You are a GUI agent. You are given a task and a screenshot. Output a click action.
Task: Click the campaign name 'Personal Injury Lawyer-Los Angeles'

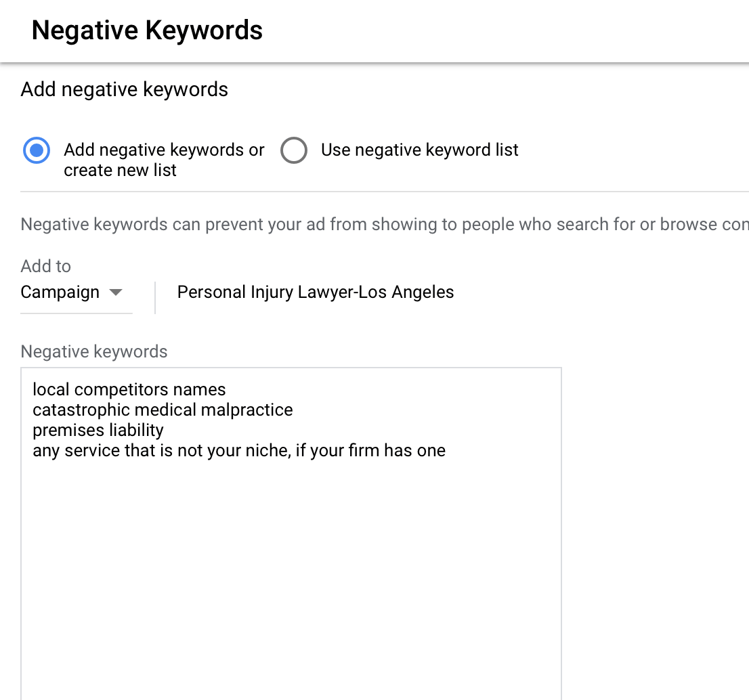pos(315,292)
